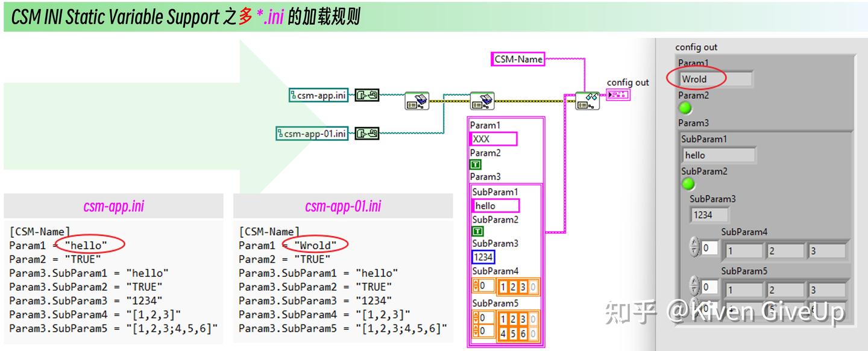Click Param1 = "Wrold" line in csm-app-01.ini
The width and height of the screenshot is (868, 351).
coord(288,245)
